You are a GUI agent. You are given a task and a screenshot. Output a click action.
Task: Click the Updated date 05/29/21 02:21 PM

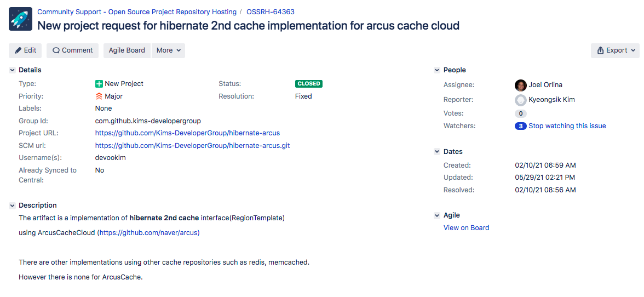[545, 178]
